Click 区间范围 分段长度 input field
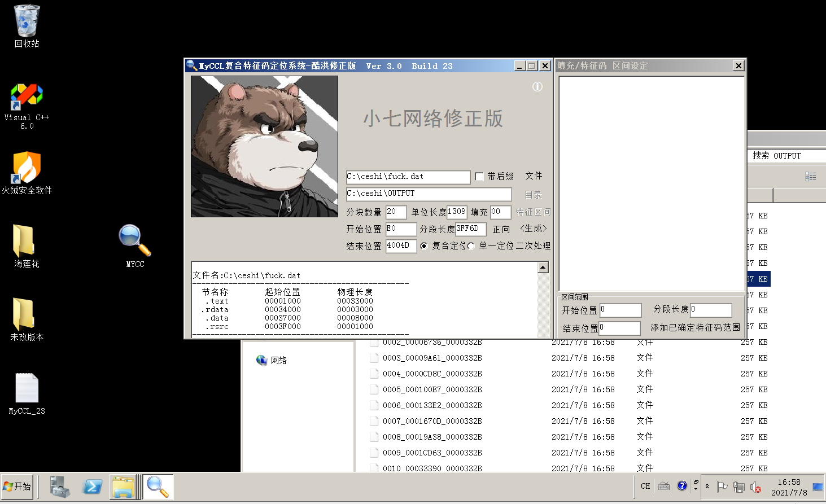 tap(711, 310)
